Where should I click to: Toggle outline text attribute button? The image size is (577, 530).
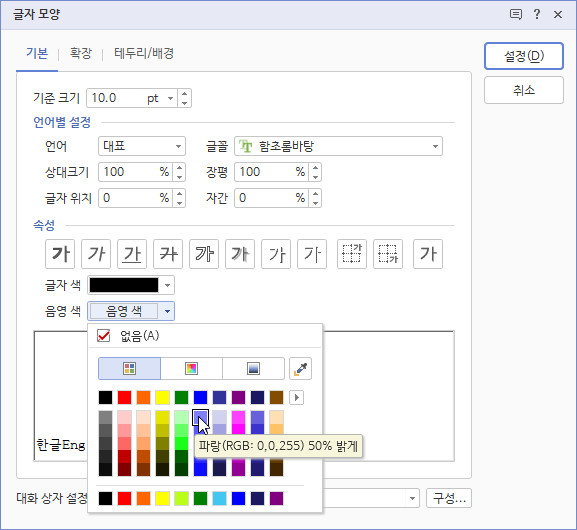point(204,254)
